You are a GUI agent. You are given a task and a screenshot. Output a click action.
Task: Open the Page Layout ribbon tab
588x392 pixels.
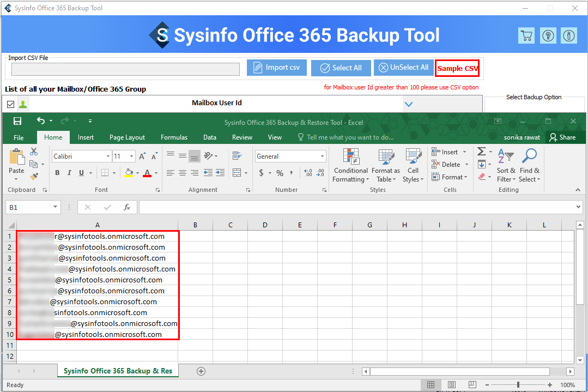coord(127,137)
